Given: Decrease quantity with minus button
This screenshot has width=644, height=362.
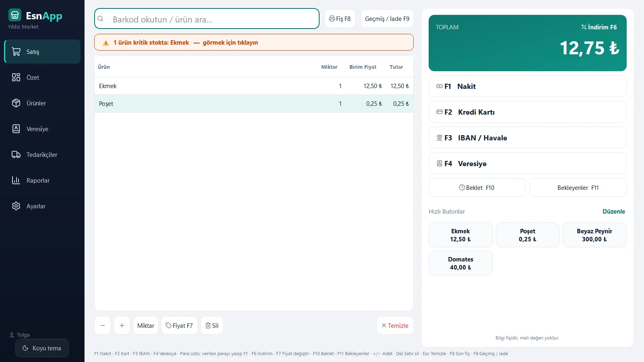Looking at the screenshot, I should point(103,325).
